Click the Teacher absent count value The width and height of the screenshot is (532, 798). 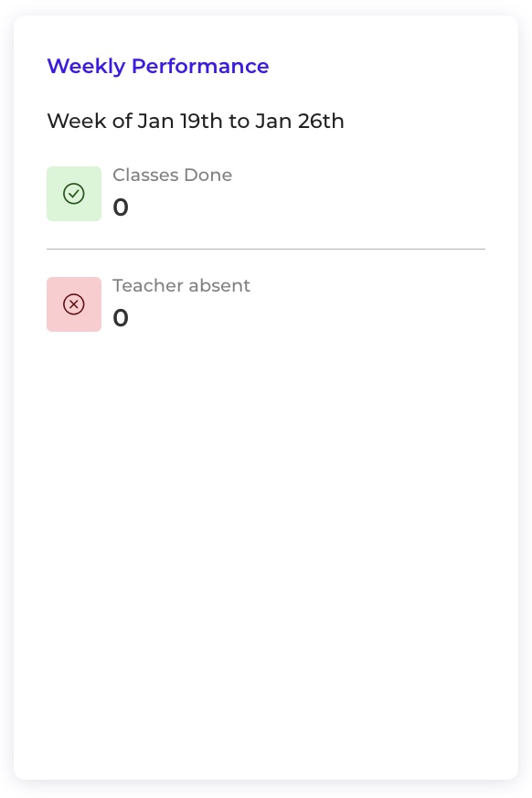pos(121,318)
